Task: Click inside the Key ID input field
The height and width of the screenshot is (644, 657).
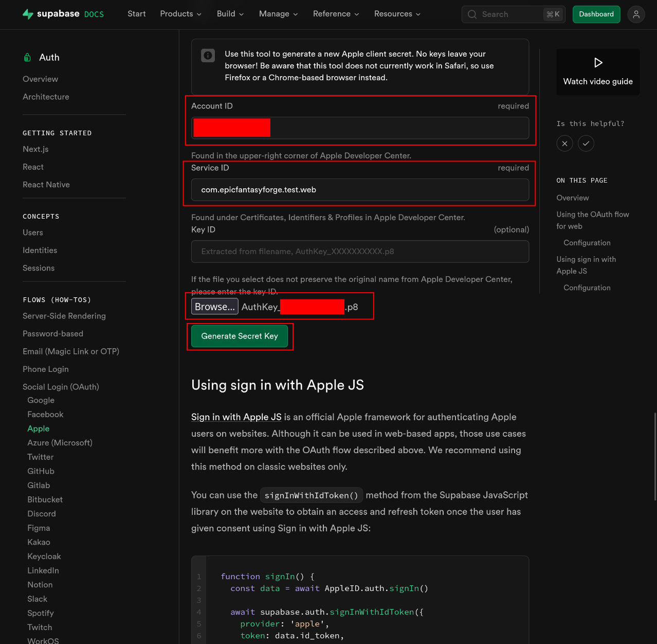Action: click(x=360, y=252)
